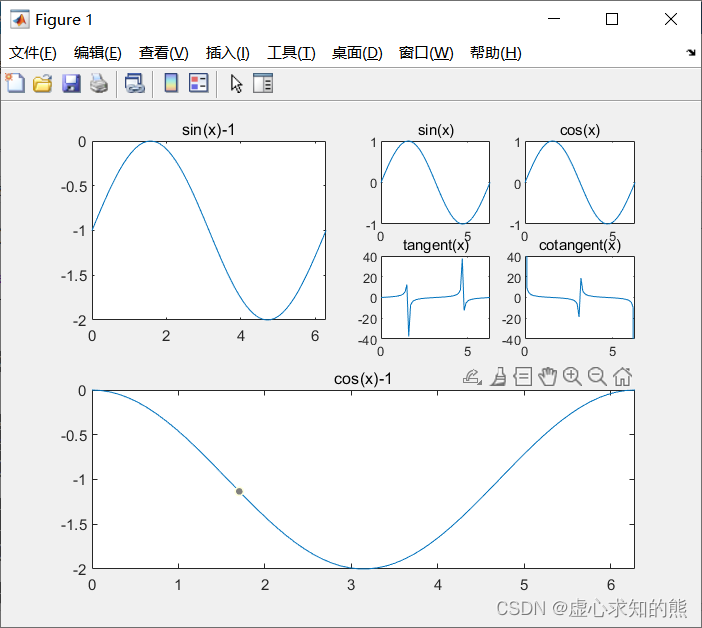Image resolution: width=702 pixels, height=628 pixels.
Task: Open the 编辑(E) menu
Action: pos(98,53)
